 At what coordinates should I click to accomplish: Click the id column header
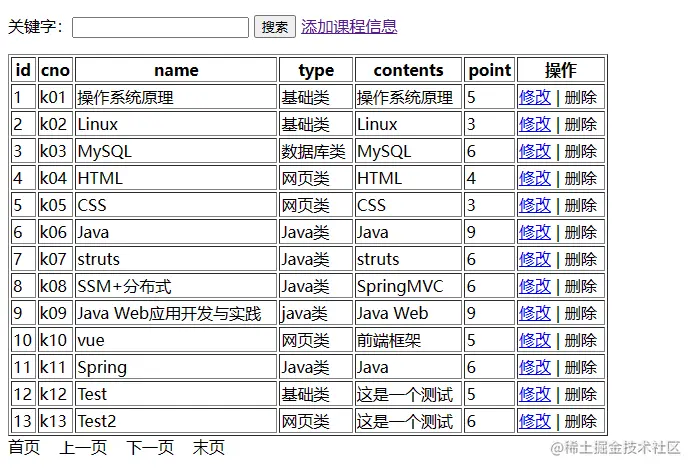pyautogui.click(x=23, y=70)
